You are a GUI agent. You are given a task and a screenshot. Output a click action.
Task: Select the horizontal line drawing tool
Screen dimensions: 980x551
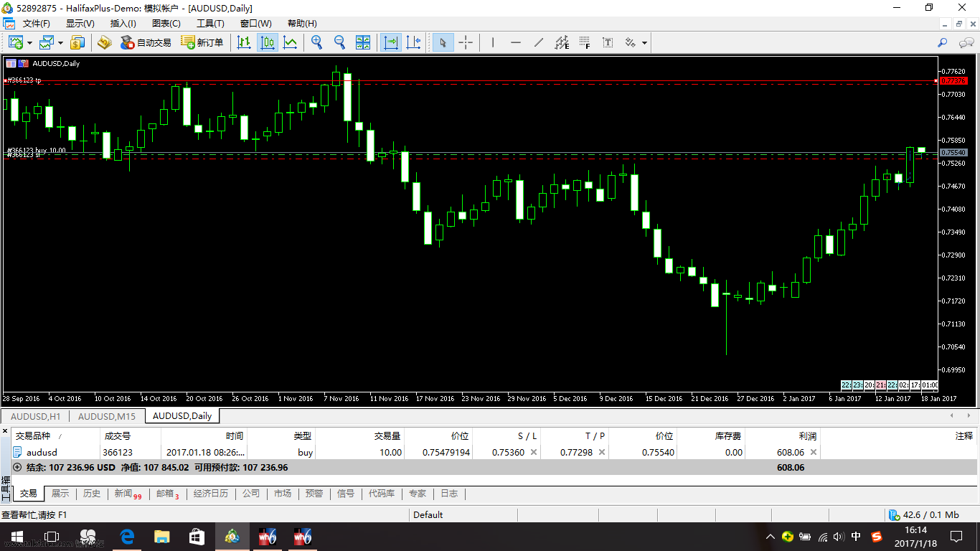click(x=516, y=42)
